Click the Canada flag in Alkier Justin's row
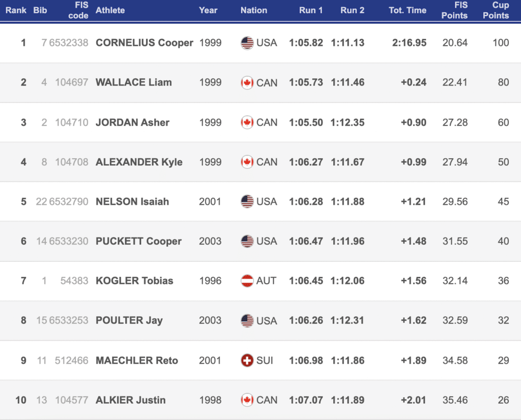Image resolution: width=521 pixels, height=420 pixels. click(247, 400)
